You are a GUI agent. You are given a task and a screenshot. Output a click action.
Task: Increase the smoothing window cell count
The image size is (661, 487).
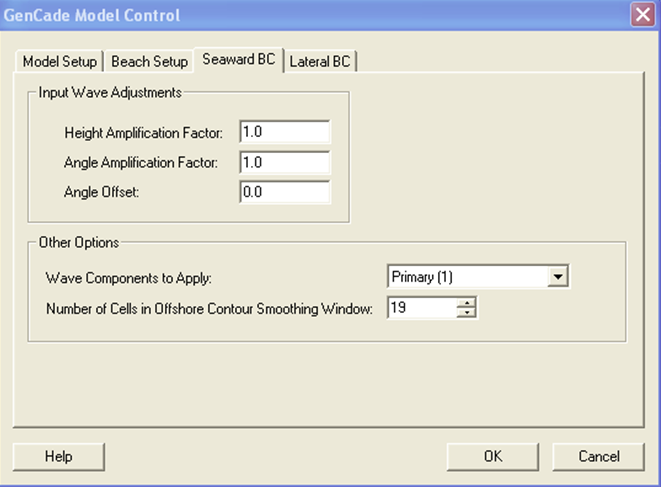click(x=466, y=302)
